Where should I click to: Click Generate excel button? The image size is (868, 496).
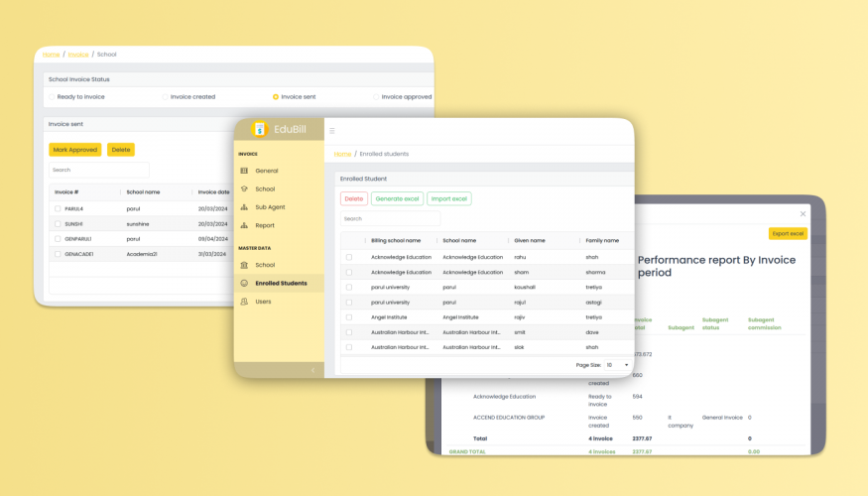[397, 198]
